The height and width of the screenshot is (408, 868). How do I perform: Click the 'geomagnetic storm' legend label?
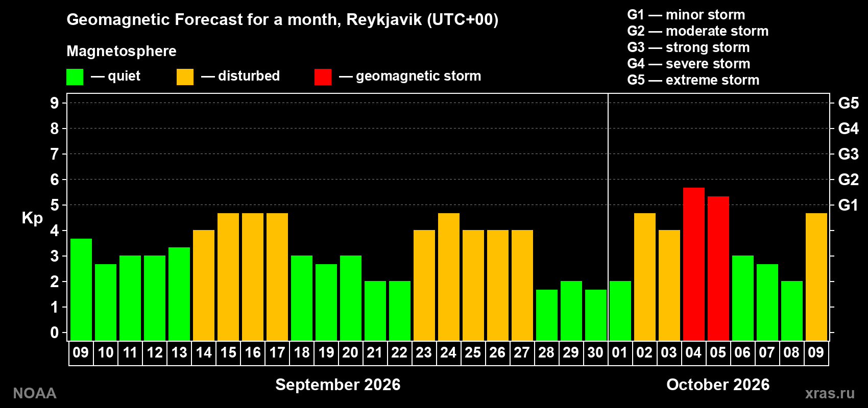pos(418,76)
